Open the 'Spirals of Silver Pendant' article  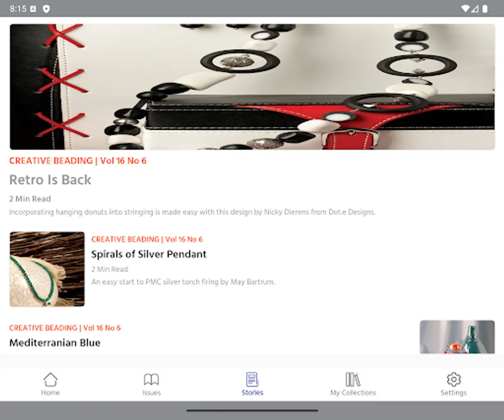[x=149, y=254]
